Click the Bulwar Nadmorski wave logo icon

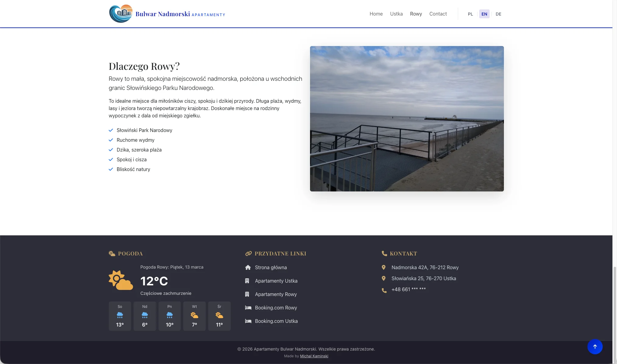pos(121,14)
